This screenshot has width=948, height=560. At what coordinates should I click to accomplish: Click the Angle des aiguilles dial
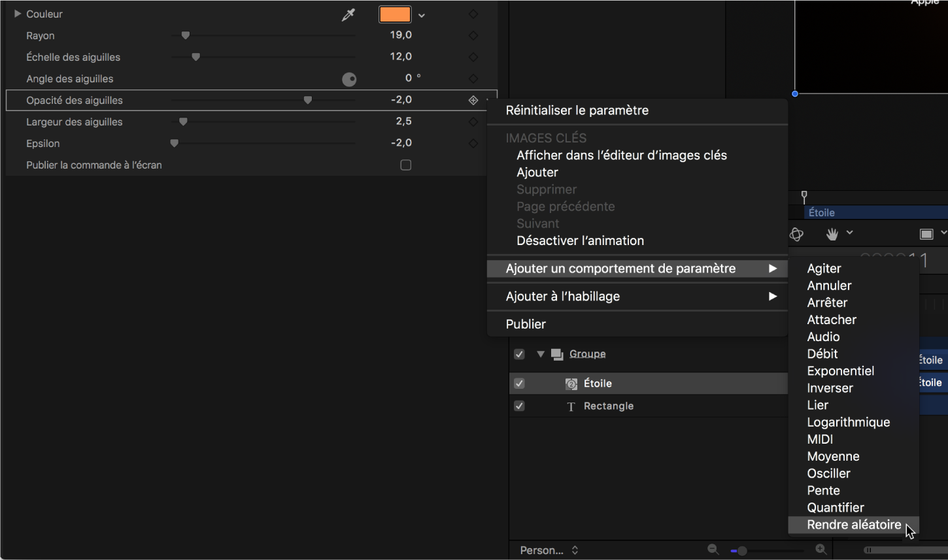tap(349, 80)
